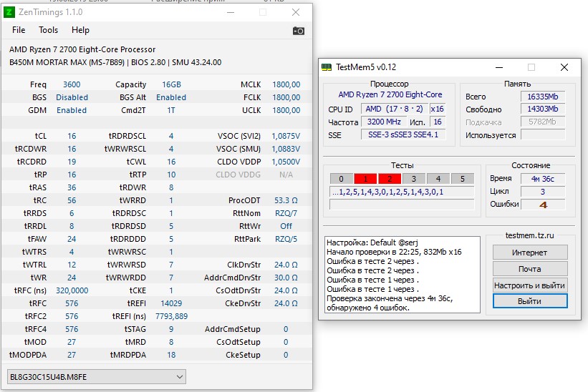Click the empty progress bar under test sequence
This screenshot has width=588, height=392.
[402, 205]
